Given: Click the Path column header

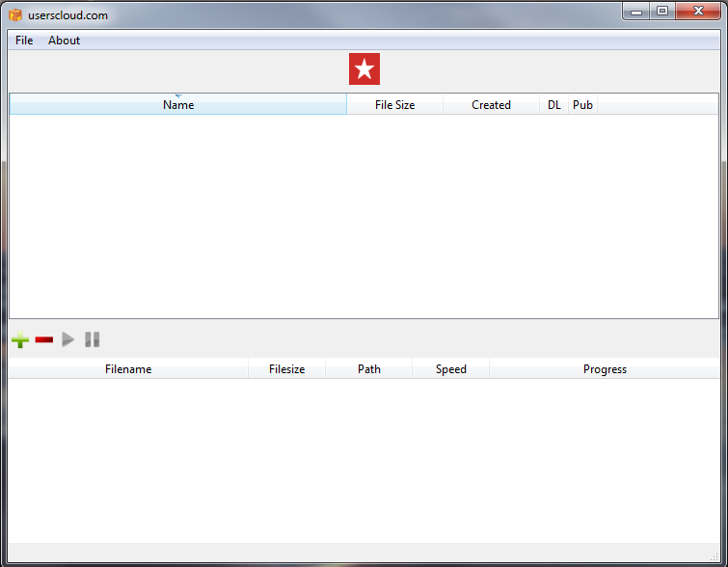Looking at the screenshot, I should 369,368.
